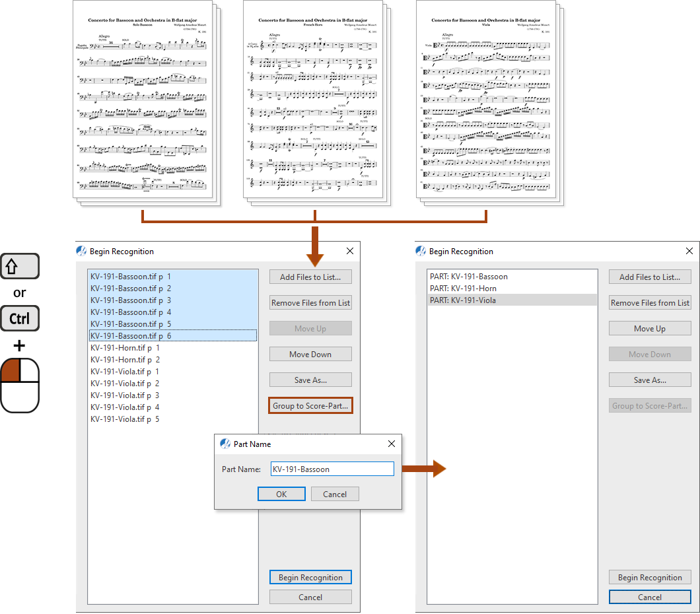Click Save As beside the .tif page list
Image resolution: width=700 pixels, height=614 pixels.
click(x=310, y=380)
